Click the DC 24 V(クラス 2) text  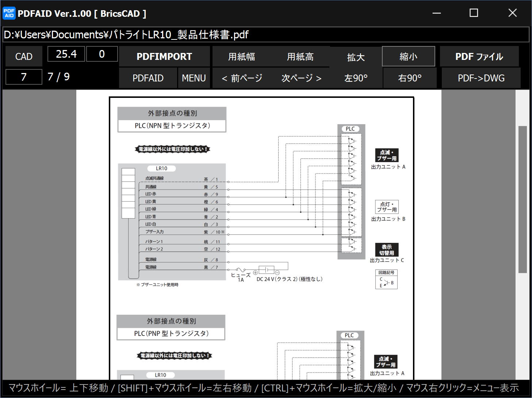coord(277,279)
